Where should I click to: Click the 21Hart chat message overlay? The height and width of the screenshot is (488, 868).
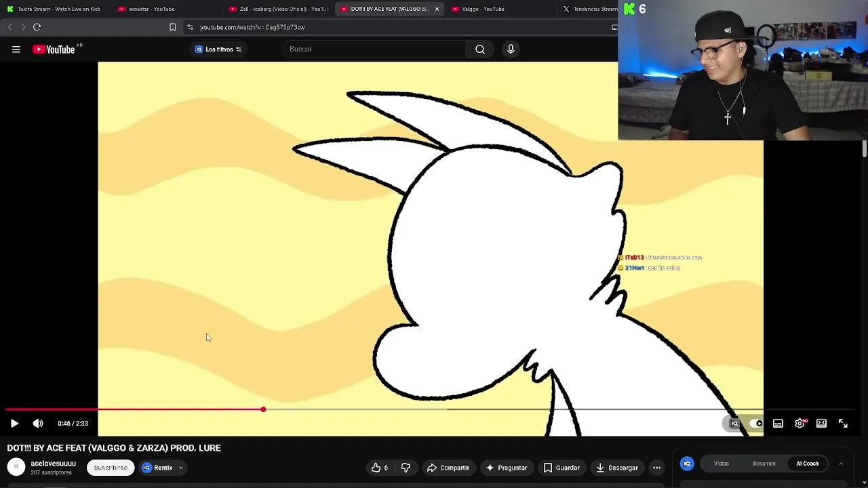click(x=650, y=268)
